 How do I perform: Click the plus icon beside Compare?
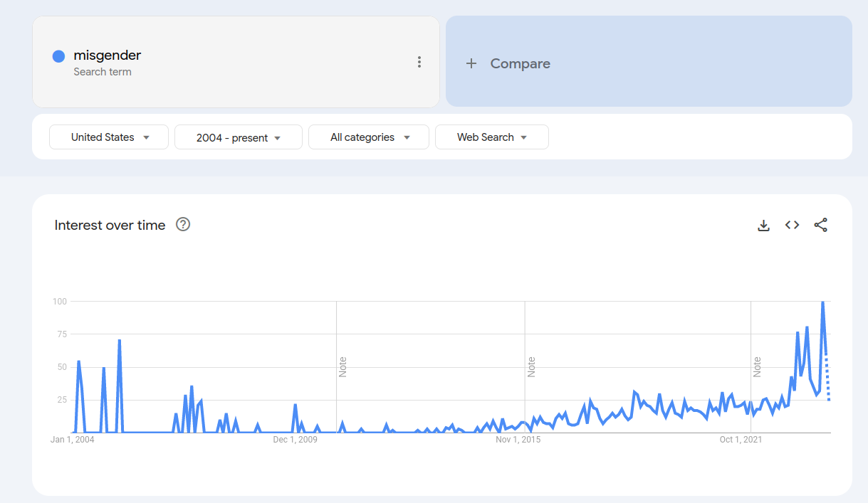coord(471,63)
